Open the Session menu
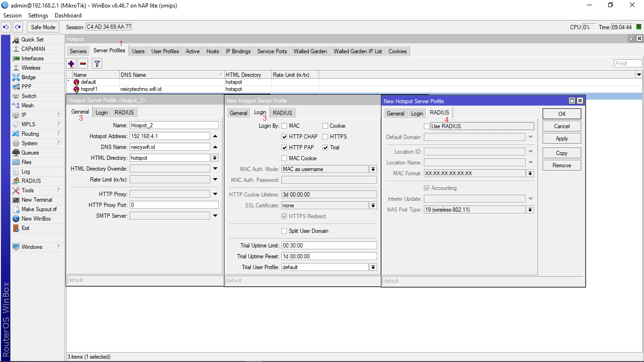 coord(12,16)
